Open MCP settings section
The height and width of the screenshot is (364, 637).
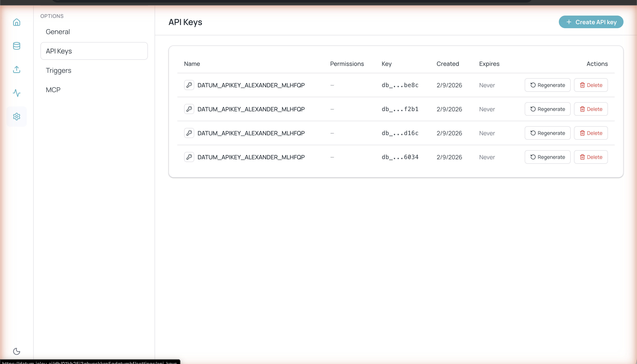[x=94, y=90]
